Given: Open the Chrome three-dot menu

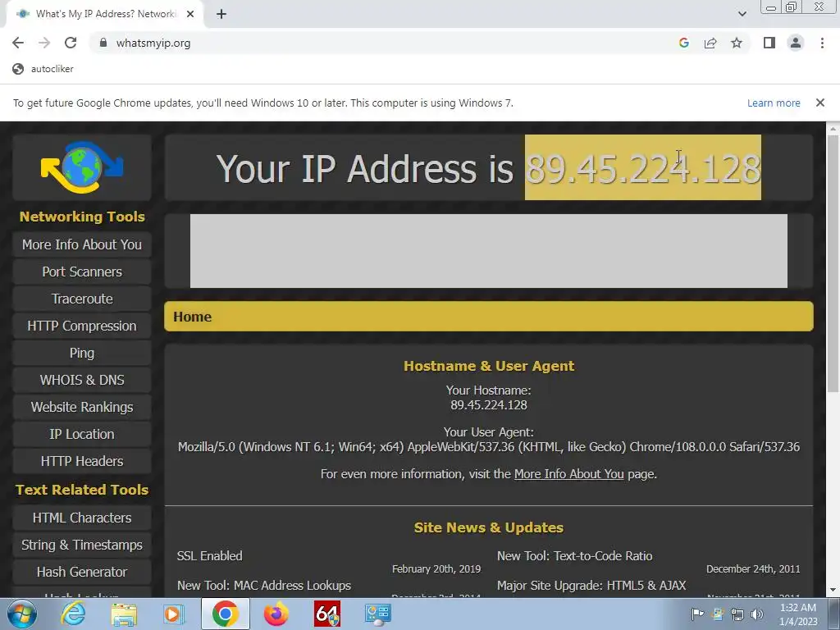Looking at the screenshot, I should pyautogui.click(x=822, y=43).
